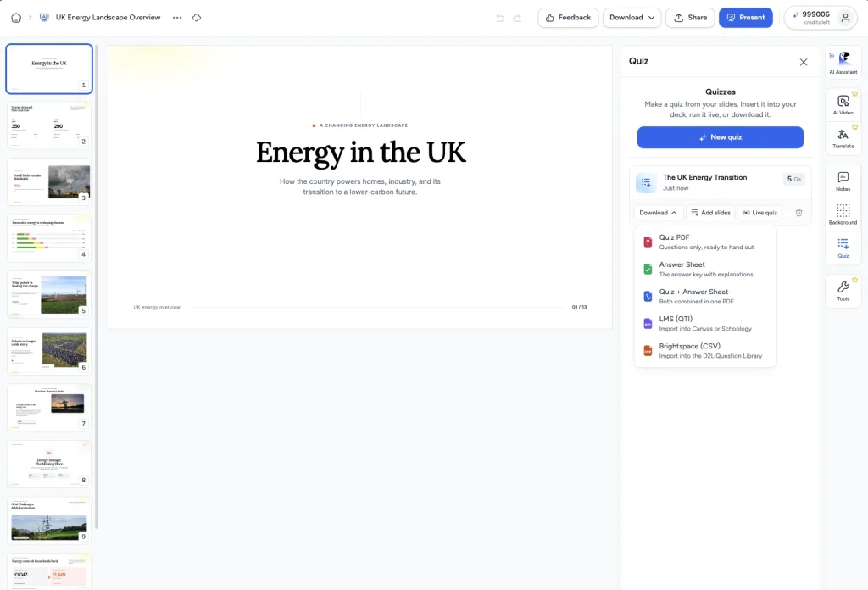Select Brightspace (CSV) export option
Screen dimensions: 868x590
pyautogui.click(x=705, y=350)
